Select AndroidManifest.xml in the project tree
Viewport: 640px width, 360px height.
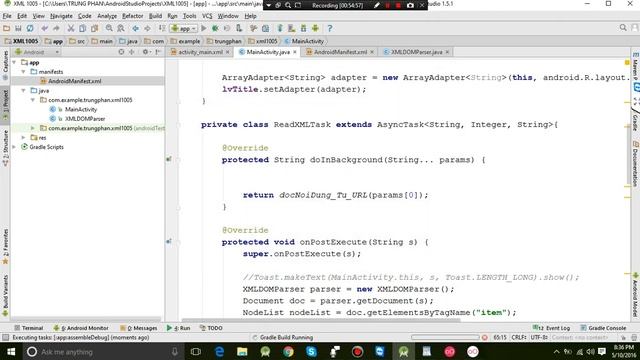point(75,81)
